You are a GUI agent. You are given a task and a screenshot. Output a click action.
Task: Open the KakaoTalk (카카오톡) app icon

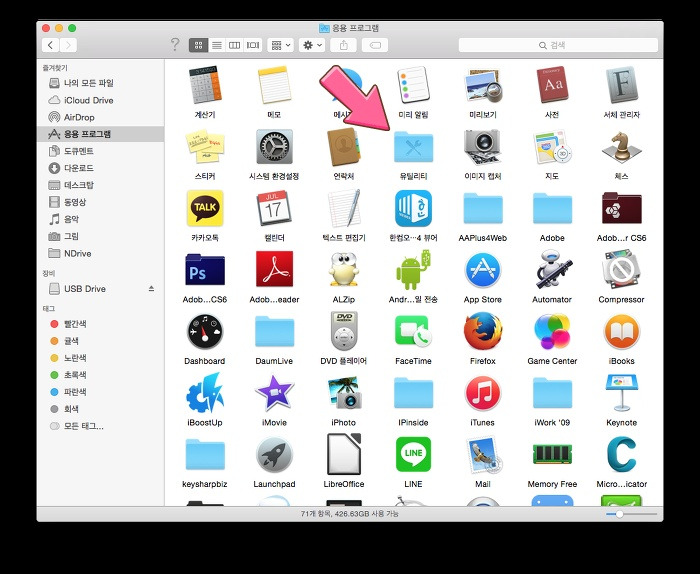pyautogui.click(x=205, y=208)
